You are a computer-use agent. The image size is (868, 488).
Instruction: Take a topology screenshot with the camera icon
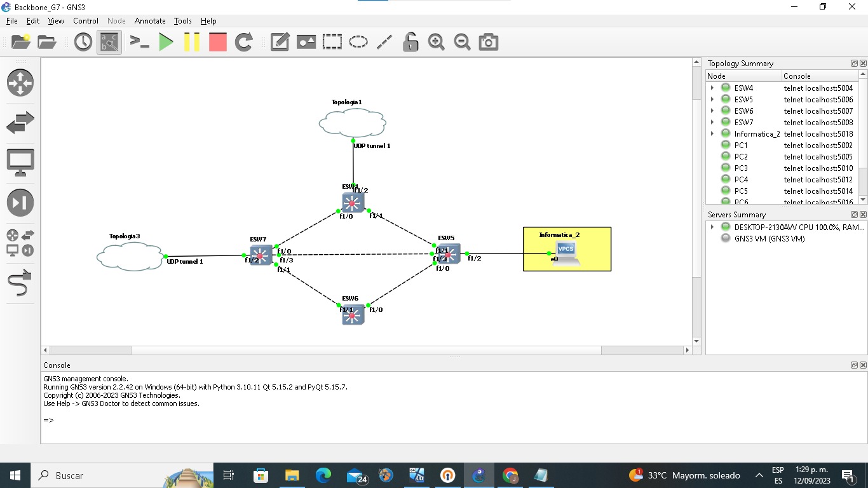coord(488,42)
